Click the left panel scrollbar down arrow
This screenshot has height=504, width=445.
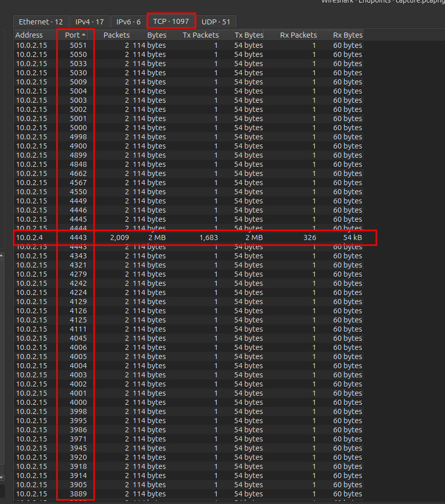click(x=2, y=478)
